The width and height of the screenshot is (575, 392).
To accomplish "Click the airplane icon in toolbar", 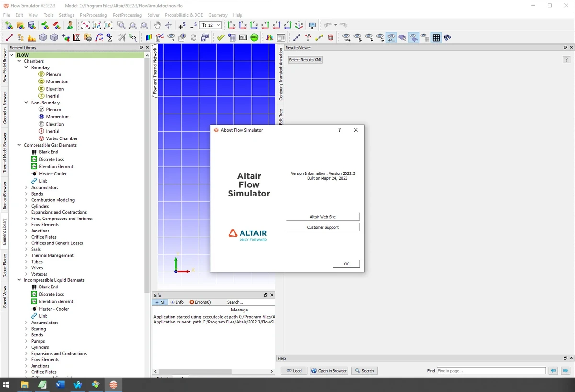I will pos(122,37).
